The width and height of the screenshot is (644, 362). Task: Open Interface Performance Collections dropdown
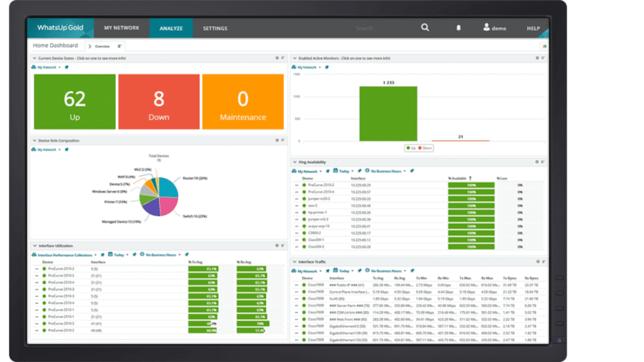67,255
